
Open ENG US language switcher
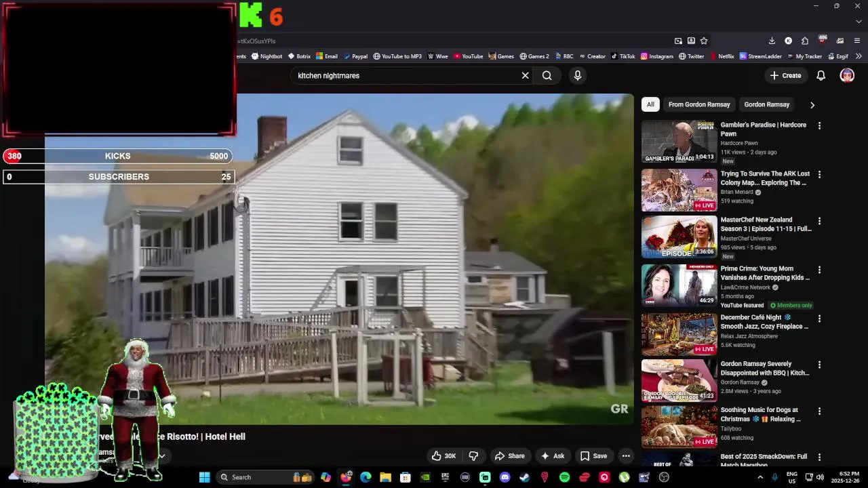coord(792,477)
